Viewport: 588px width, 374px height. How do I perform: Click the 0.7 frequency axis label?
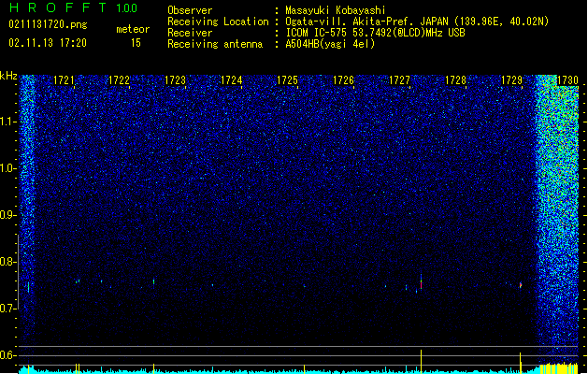coord(8,309)
